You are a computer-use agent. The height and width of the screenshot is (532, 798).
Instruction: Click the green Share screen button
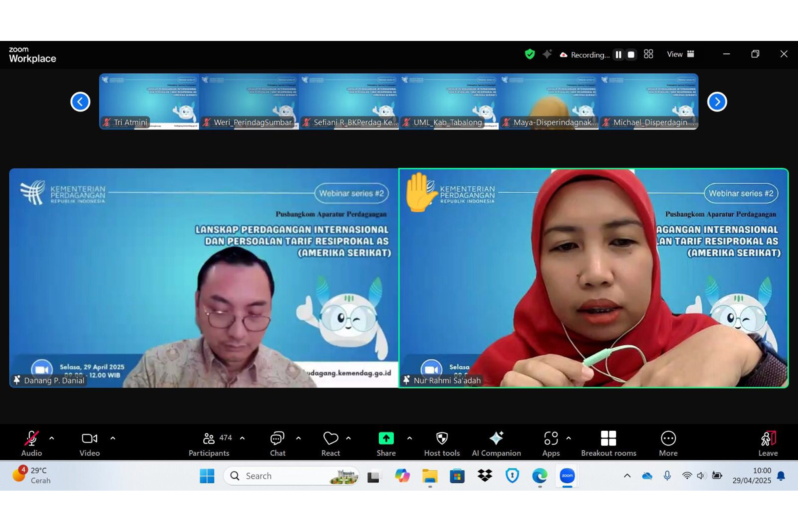pos(386,443)
